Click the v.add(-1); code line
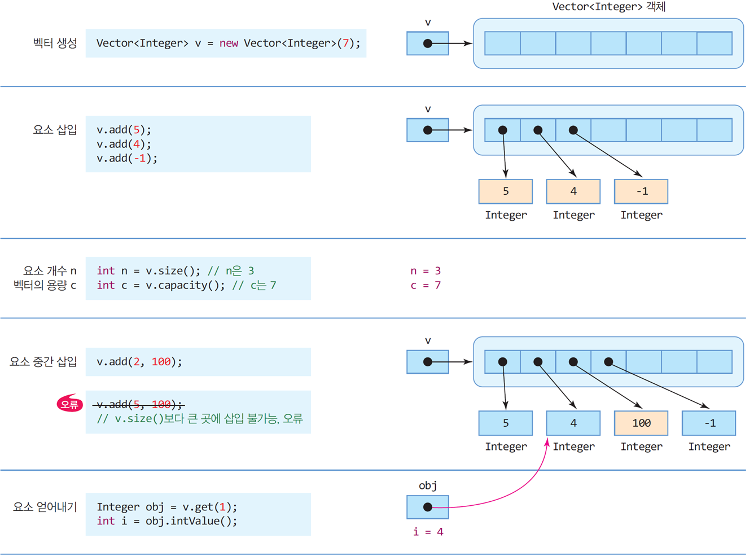Viewport: 754px width, 560px height. click(127, 158)
